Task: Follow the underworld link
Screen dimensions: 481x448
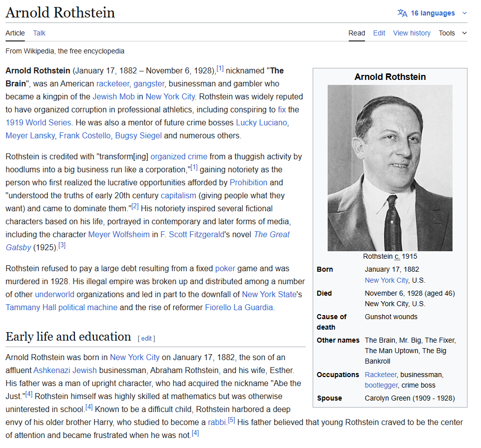Action: coord(54,294)
